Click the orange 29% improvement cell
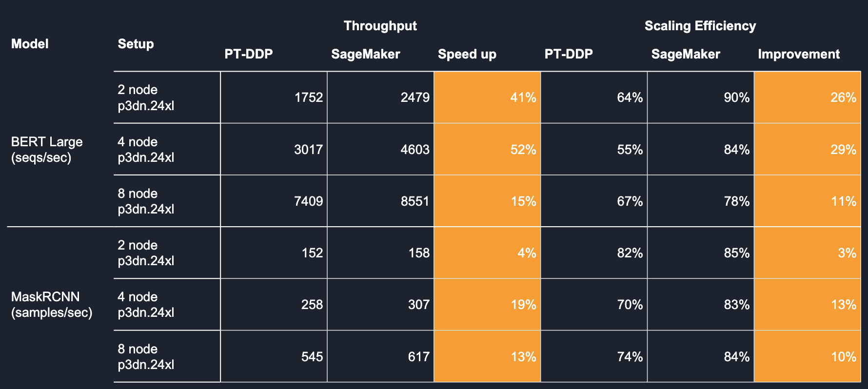This screenshot has height=389, width=868. pos(808,149)
